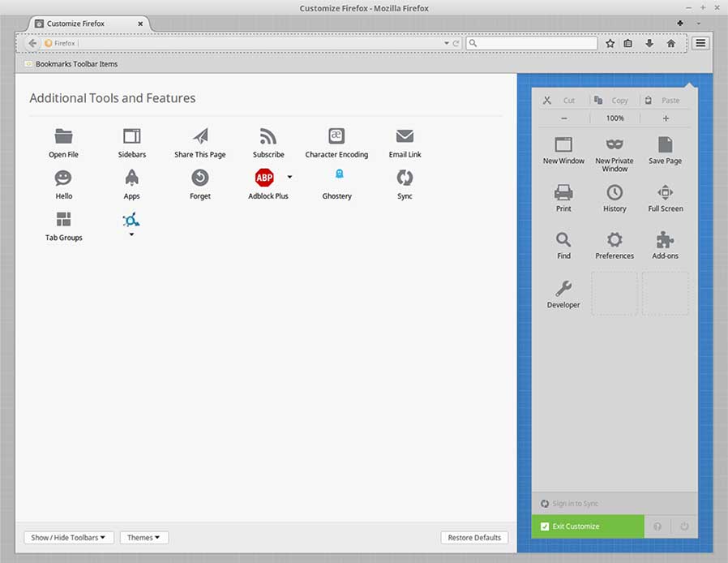Click the Bookmarks Toolbar Items placeholder

(71, 64)
